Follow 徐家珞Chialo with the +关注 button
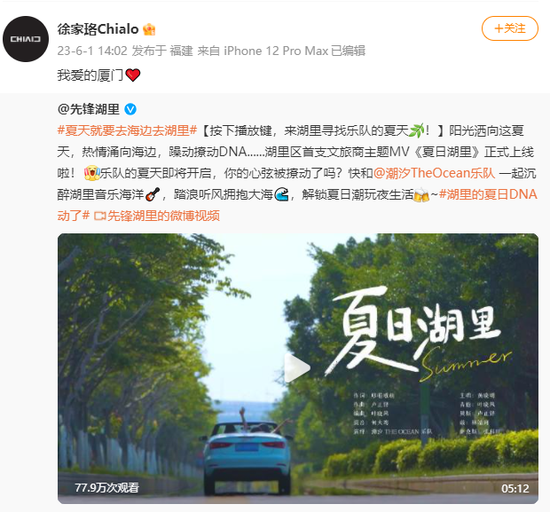550x512 pixels. tap(510, 28)
